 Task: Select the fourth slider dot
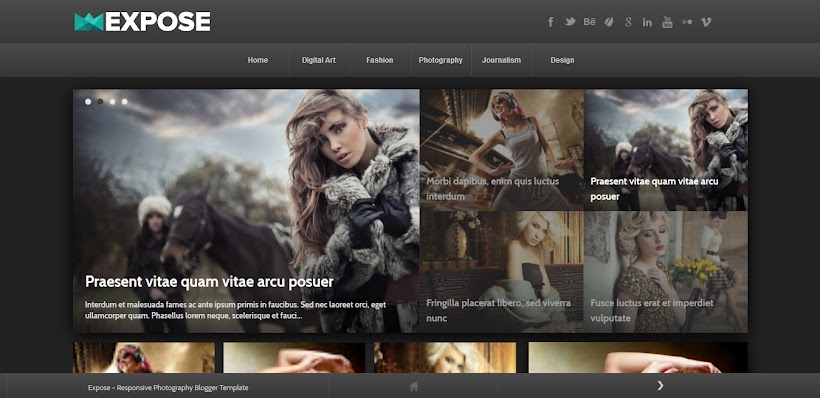124,101
